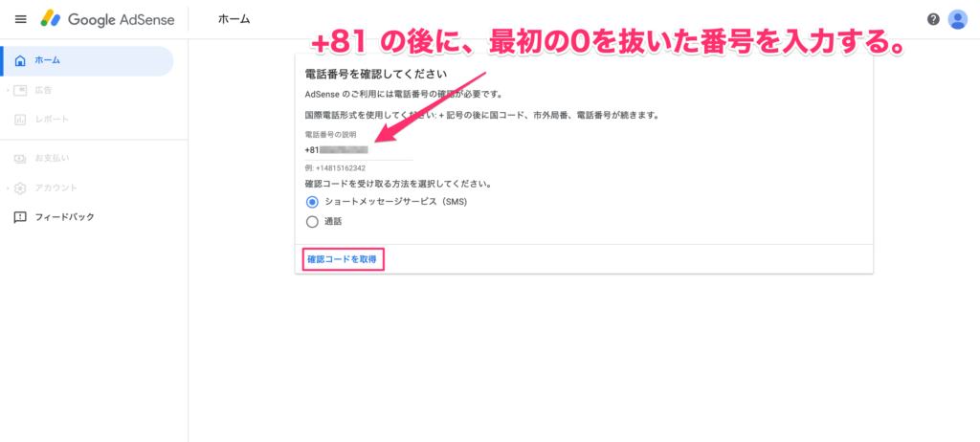Open the user account avatar
This screenshot has width=980, height=442.
click(x=957, y=19)
